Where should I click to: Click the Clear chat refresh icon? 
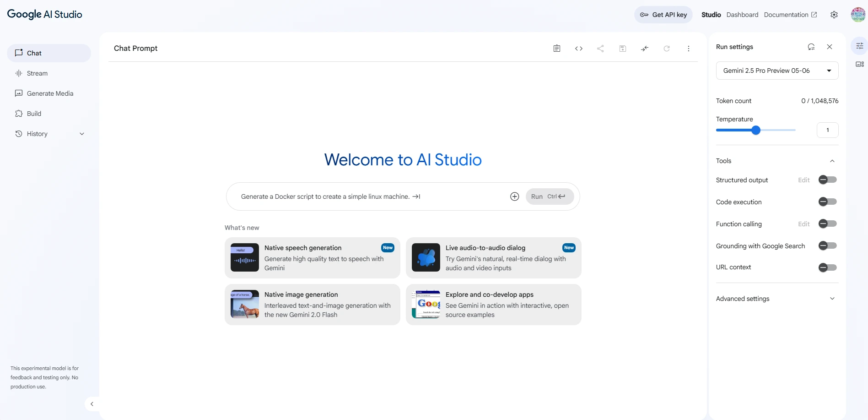[x=667, y=49]
